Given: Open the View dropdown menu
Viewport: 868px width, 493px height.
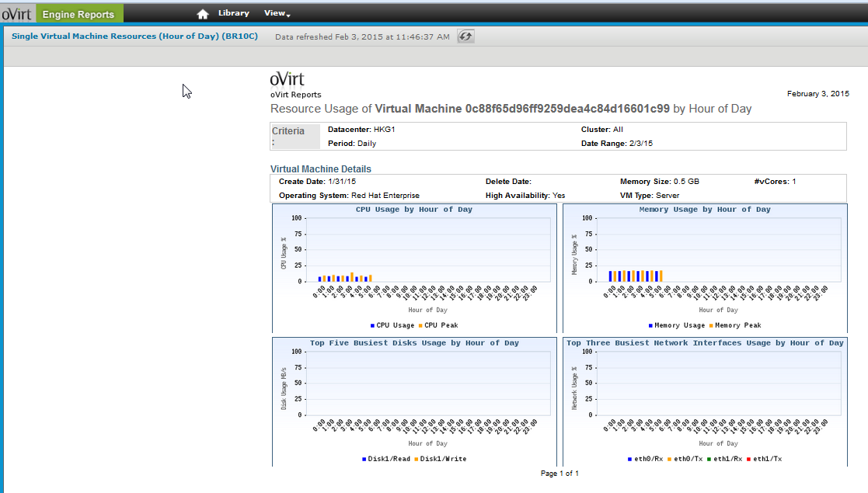Looking at the screenshot, I should click(x=277, y=13).
